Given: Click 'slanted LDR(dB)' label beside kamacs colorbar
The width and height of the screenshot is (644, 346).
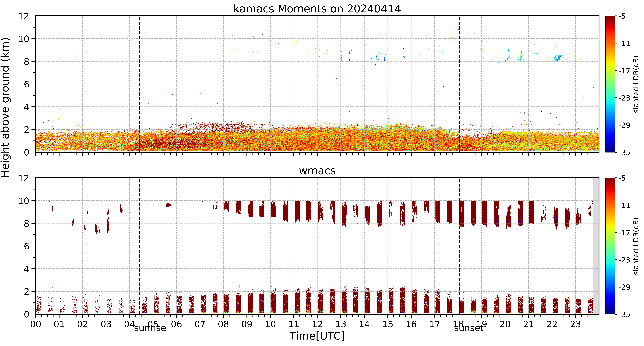Looking at the screenshot, I should (x=636, y=84).
